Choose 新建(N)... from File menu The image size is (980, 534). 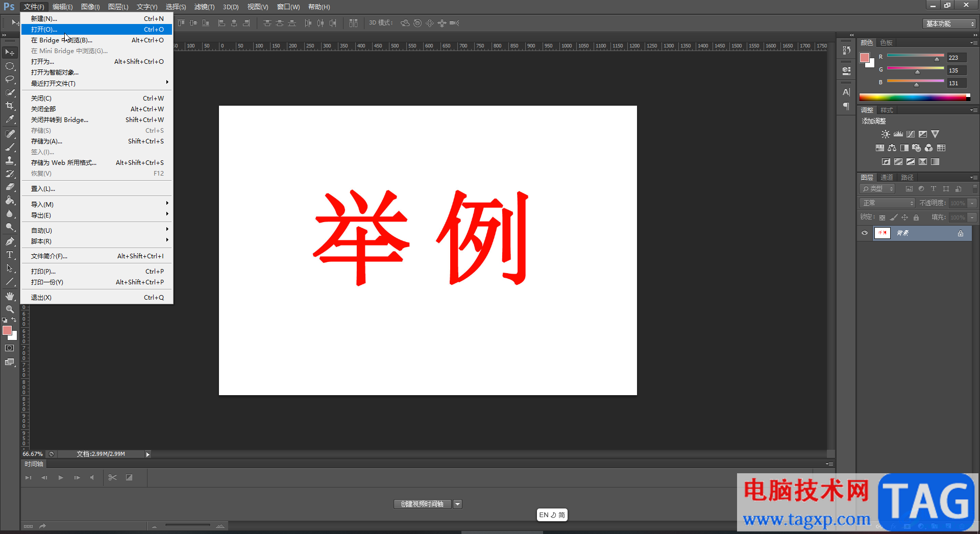point(97,19)
